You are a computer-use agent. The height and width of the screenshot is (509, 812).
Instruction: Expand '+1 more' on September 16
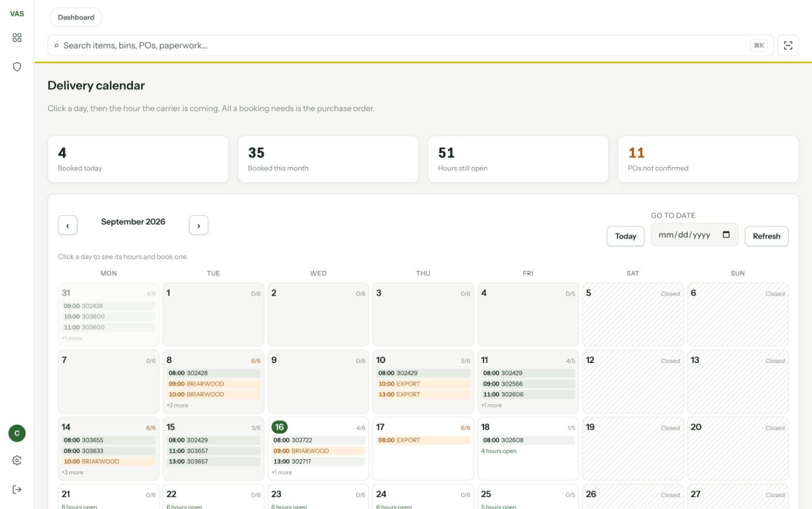point(282,472)
